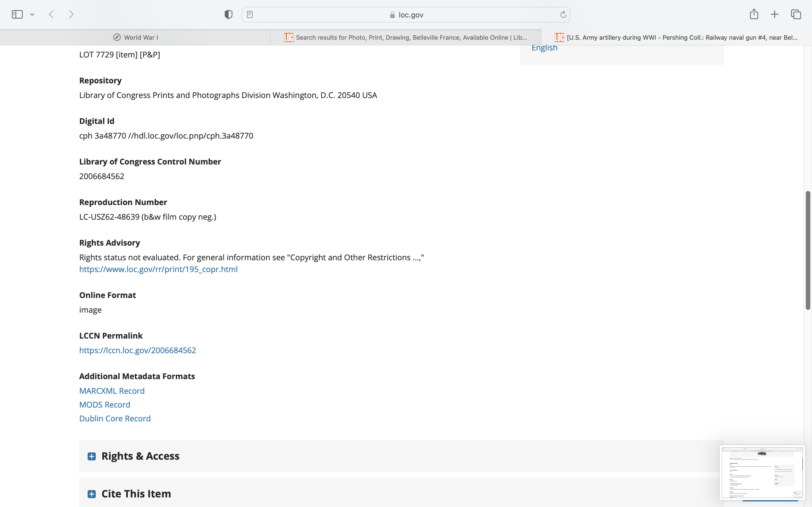Open the Share menu icon
The image size is (812, 507).
[x=754, y=14]
